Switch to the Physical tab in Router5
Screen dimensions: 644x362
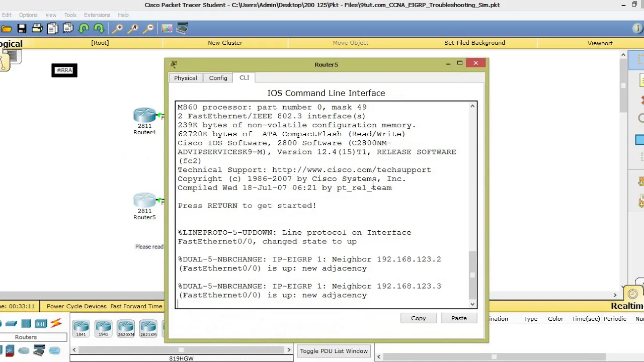pos(186,78)
